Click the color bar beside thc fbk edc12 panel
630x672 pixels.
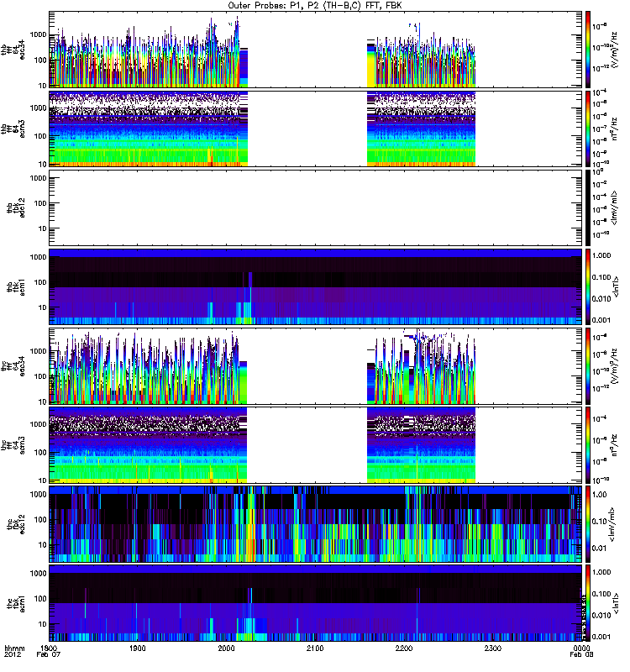588,524
